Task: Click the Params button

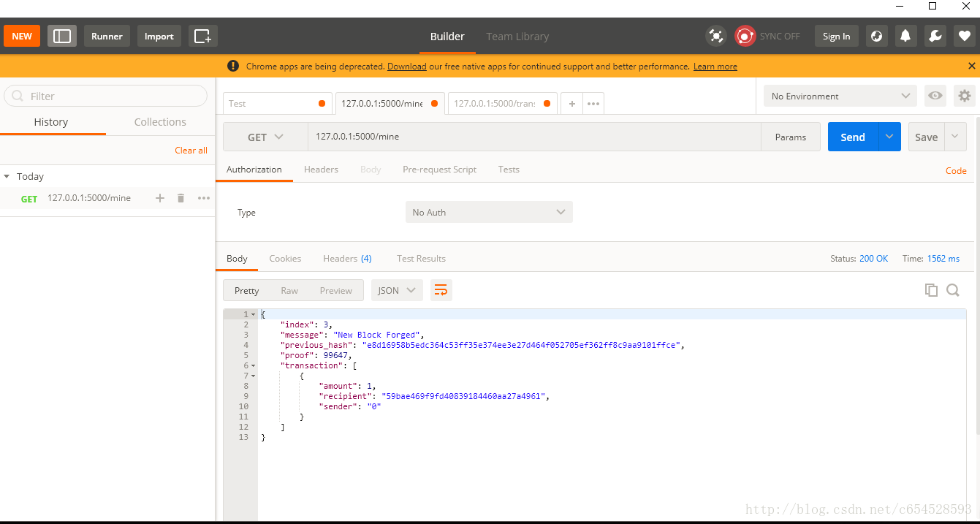Action: click(791, 137)
